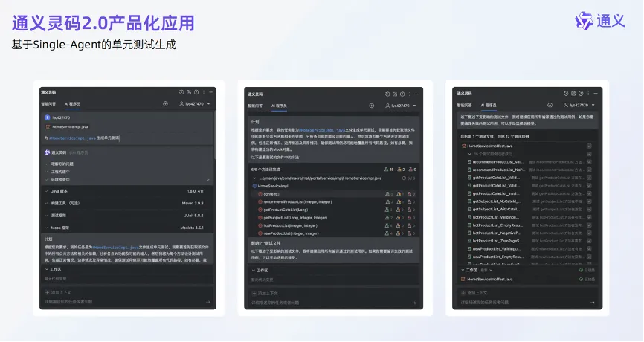This screenshot has height=342, width=644.
Task: Click the plus circle icon in the middle panel
Action: click(371, 106)
